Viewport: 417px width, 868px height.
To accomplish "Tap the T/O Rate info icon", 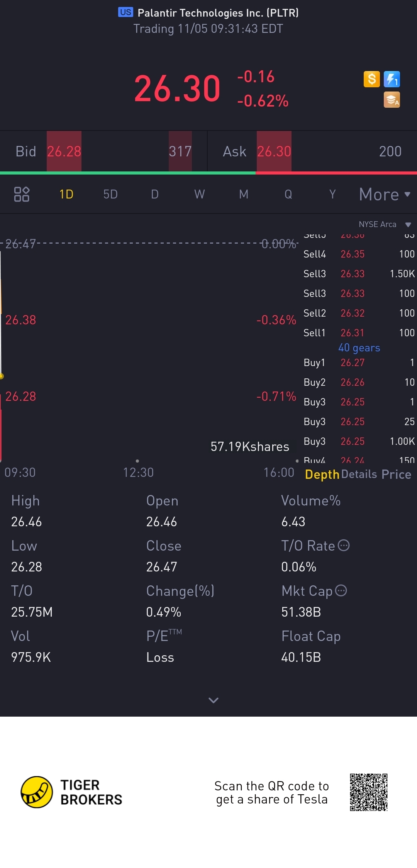I will click(344, 545).
